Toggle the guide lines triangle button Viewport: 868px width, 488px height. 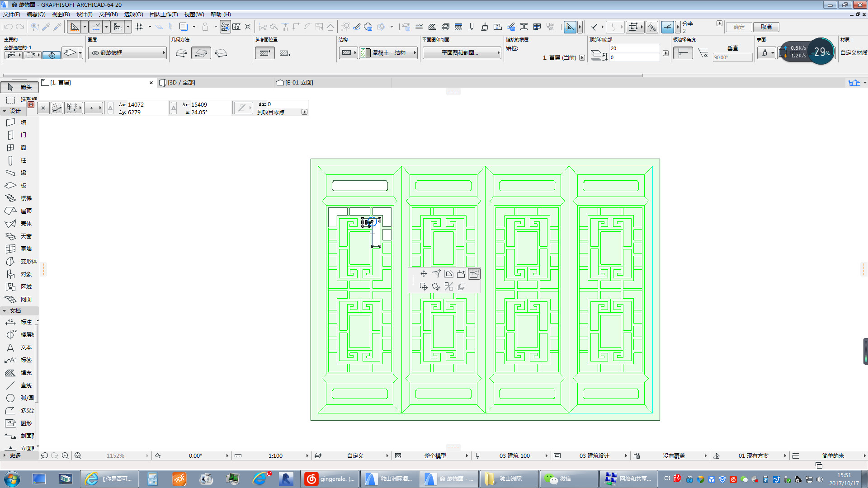pyautogui.click(x=570, y=27)
